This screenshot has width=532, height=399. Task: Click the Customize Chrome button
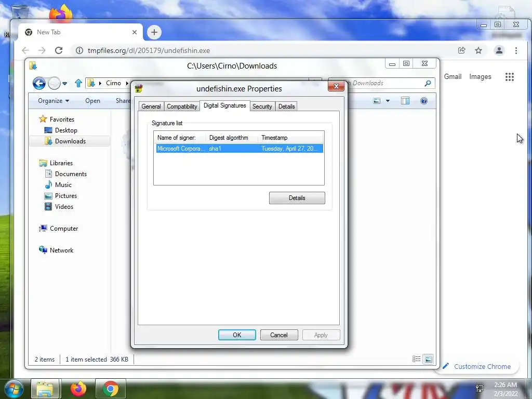pos(477,366)
